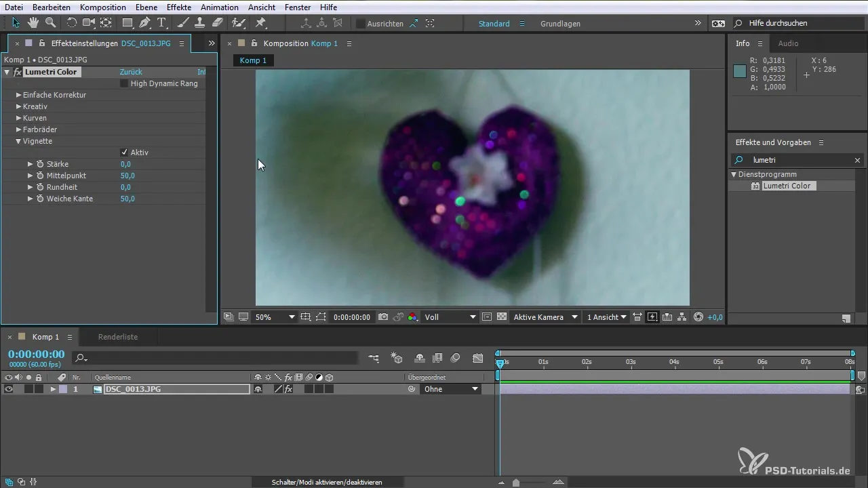Select the Zoom magnifier tool

[50, 23]
